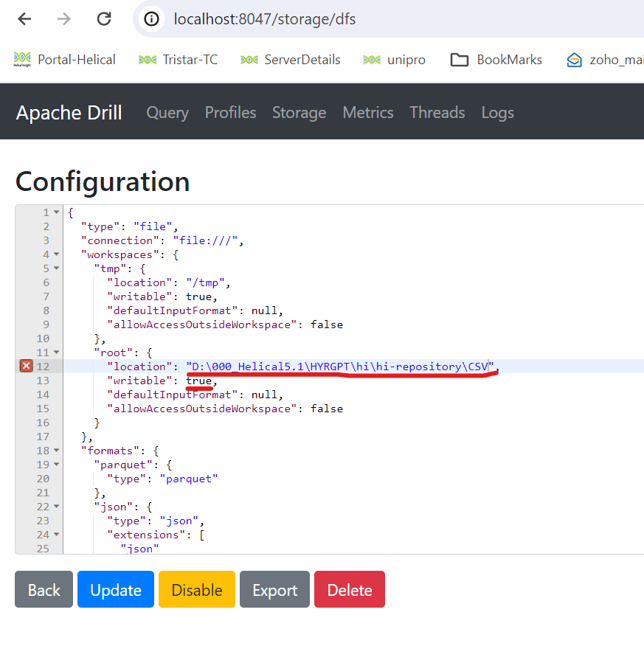
Task: Collapse the json block on line 22
Action: 57,507
